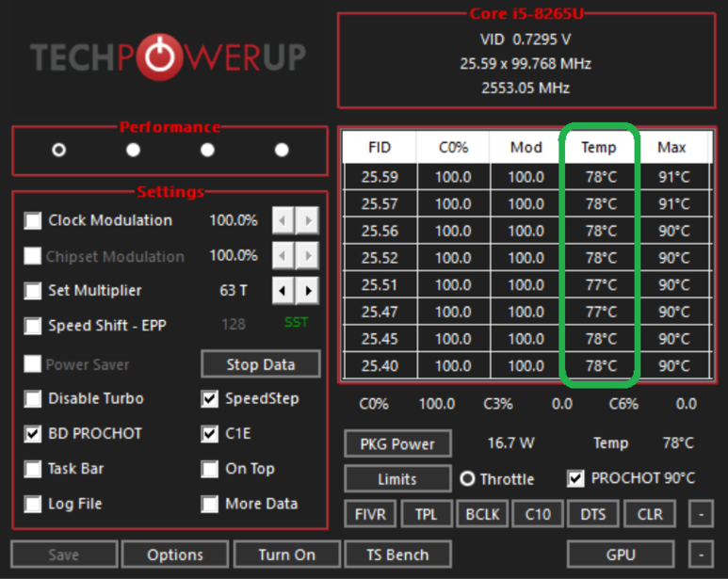
Task: Enable the Task Bar checkbox
Action: [x=33, y=469]
